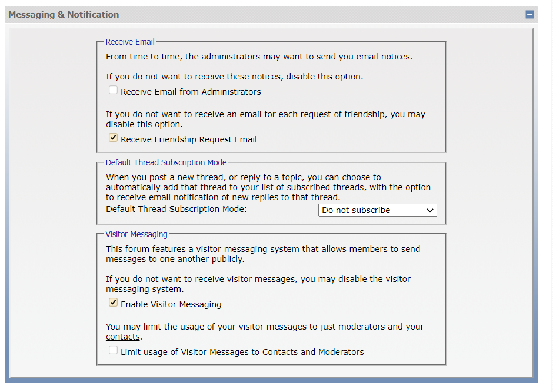Collapse the Messaging & Notification section
Screen dimensions: 553x392
tap(529, 15)
